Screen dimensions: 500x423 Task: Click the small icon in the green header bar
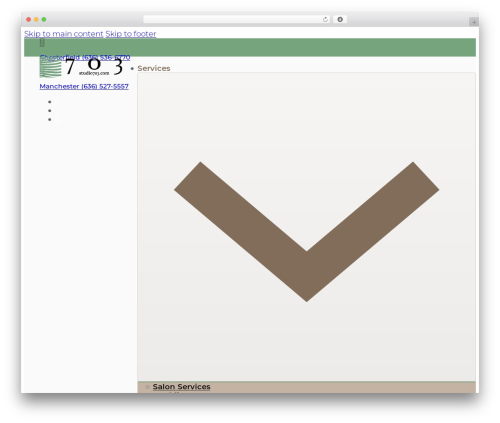coord(42,42)
